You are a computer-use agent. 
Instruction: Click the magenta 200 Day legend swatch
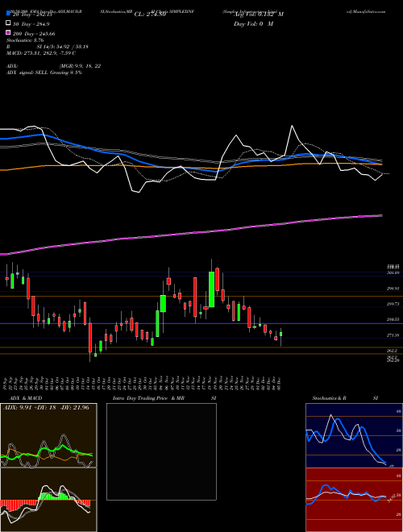8,32
